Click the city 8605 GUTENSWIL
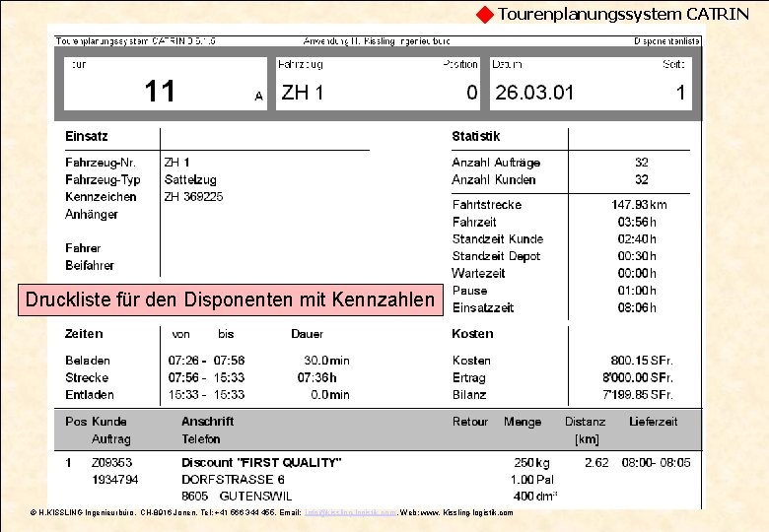769x532 pixels. tap(237, 497)
